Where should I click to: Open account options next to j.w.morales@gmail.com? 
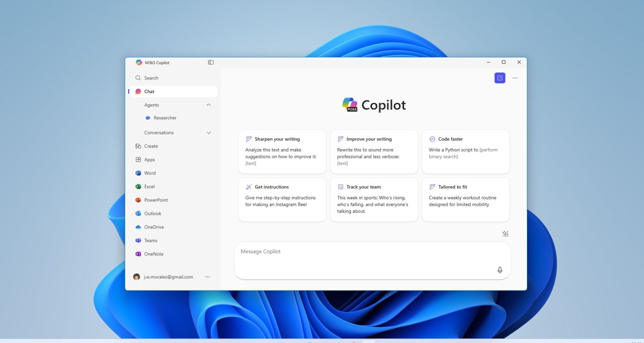pyautogui.click(x=208, y=277)
